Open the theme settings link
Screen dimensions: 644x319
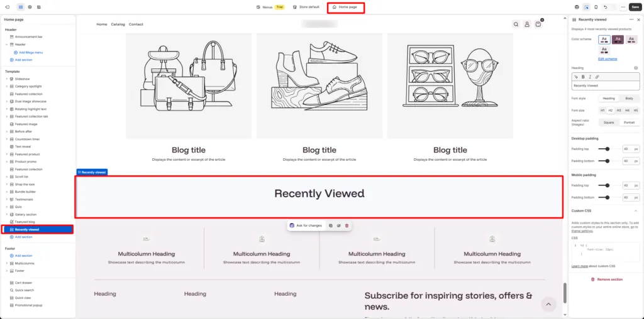(582, 231)
